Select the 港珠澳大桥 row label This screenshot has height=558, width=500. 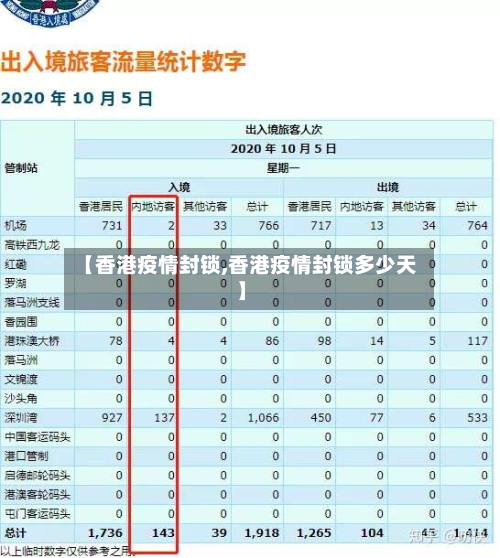click(x=32, y=341)
